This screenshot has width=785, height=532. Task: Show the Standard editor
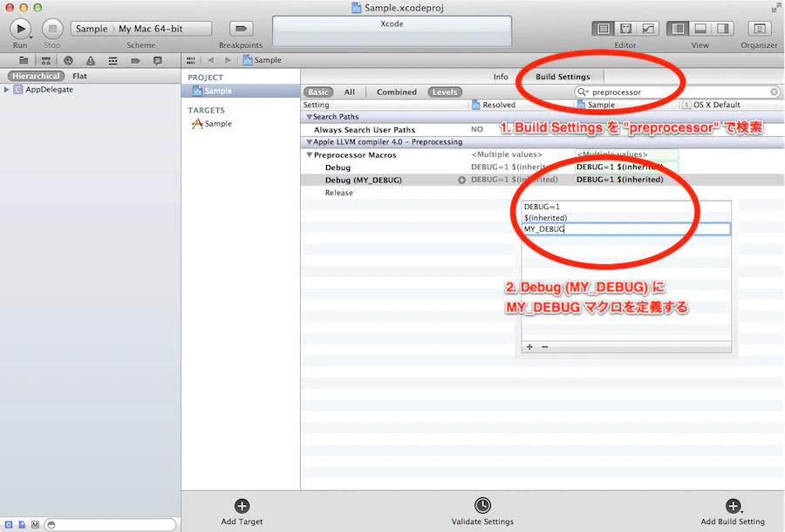coord(604,29)
